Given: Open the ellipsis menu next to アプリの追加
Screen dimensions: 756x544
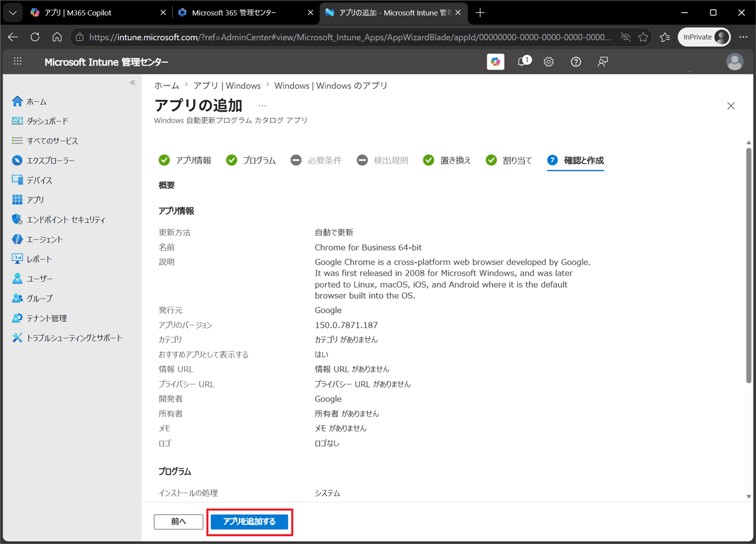Looking at the screenshot, I should (x=262, y=106).
